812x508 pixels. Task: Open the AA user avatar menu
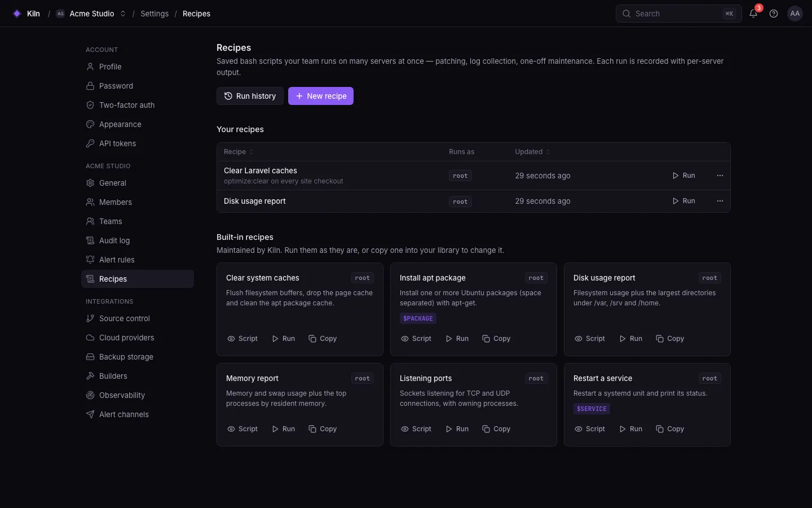795,14
